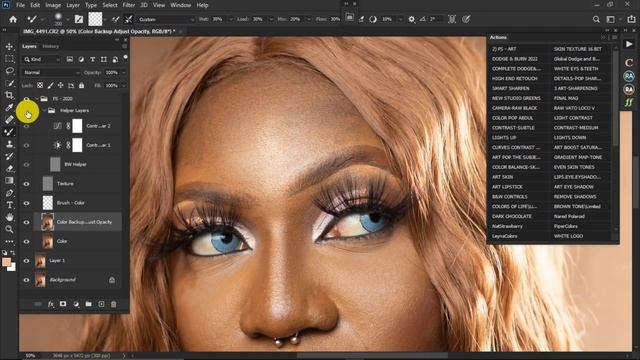Viewport: 640px width, 360px height.
Task: Open the File menu
Action: pos(20,5)
